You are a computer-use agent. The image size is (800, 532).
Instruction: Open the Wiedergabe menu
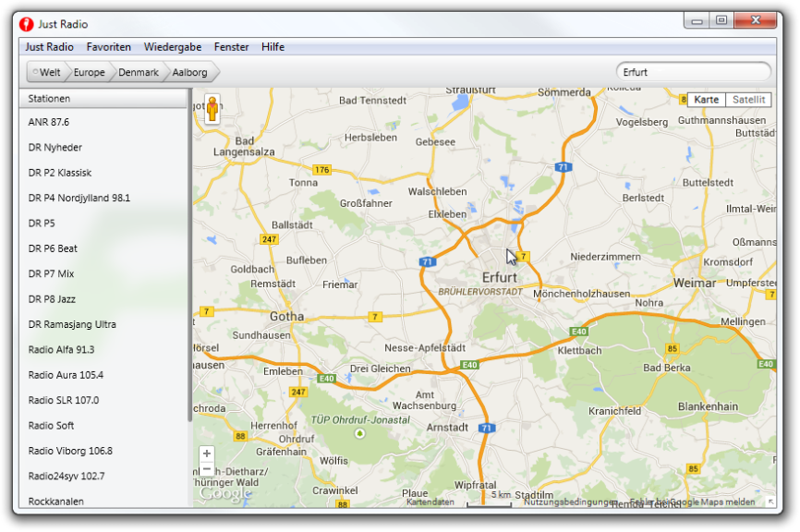tap(173, 47)
